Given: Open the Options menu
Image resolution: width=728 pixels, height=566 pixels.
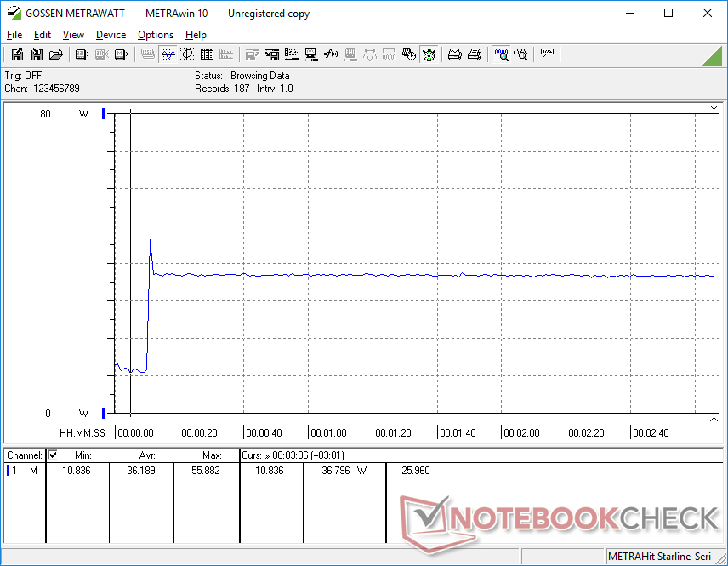Looking at the screenshot, I should [x=156, y=35].
